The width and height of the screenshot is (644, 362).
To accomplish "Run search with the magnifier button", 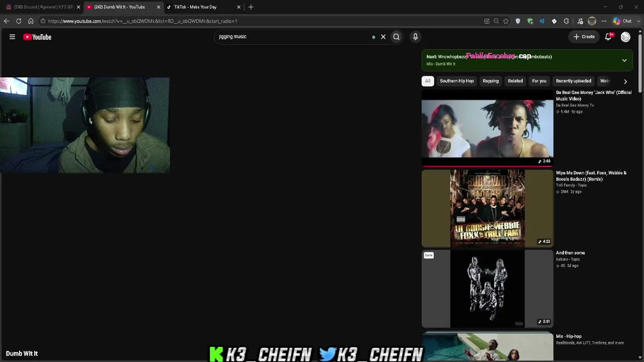I will (396, 37).
